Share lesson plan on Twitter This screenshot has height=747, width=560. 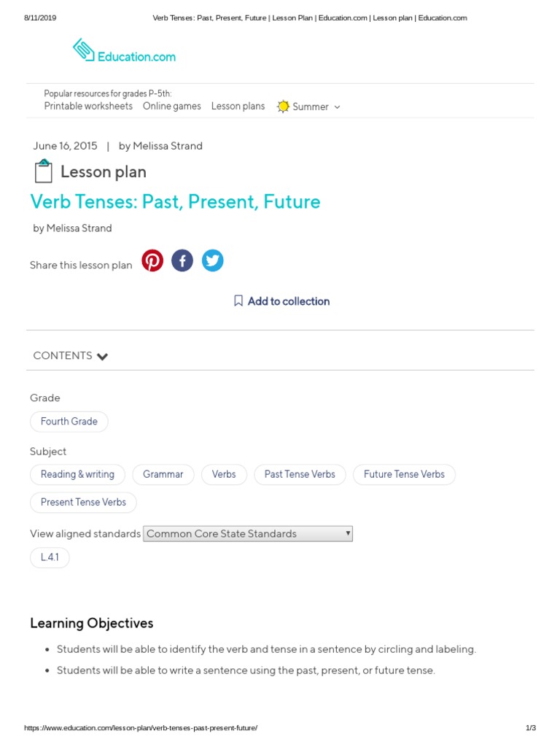pyautogui.click(x=212, y=260)
